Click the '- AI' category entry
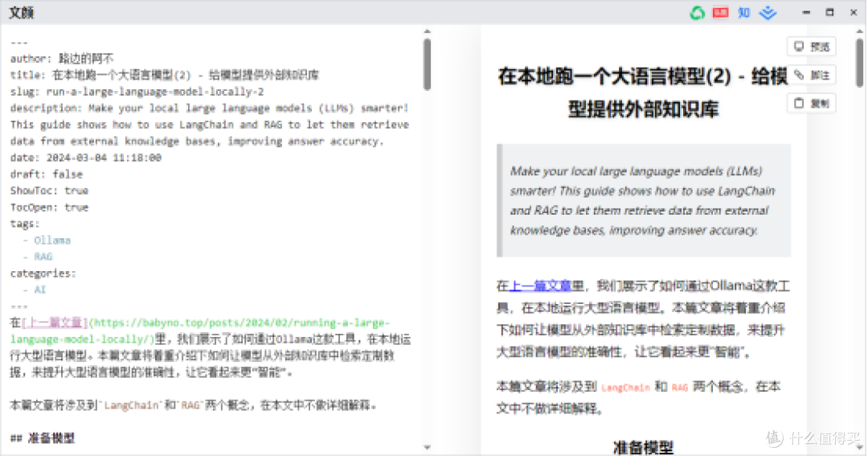Viewport: 868px width, 456px height. click(x=35, y=290)
